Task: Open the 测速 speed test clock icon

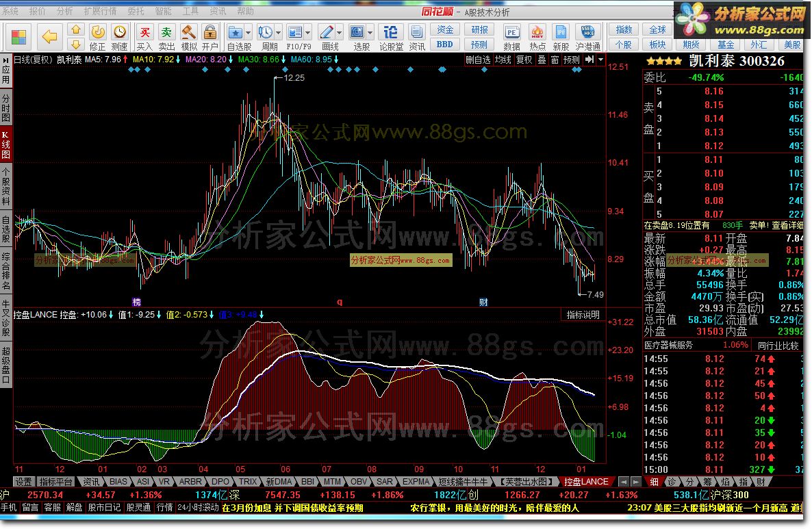Action: [120, 38]
